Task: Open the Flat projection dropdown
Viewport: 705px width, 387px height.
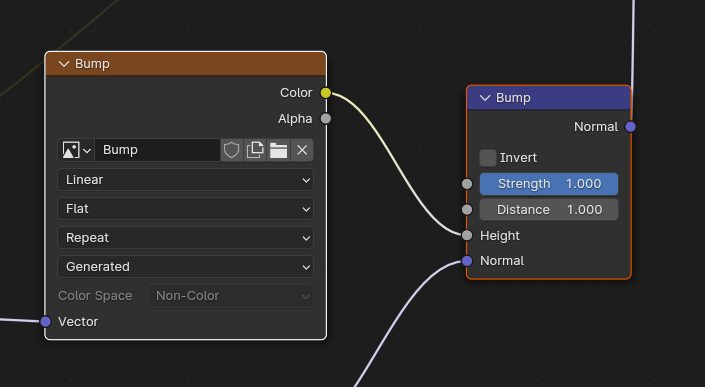Action: tap(185, 209)
